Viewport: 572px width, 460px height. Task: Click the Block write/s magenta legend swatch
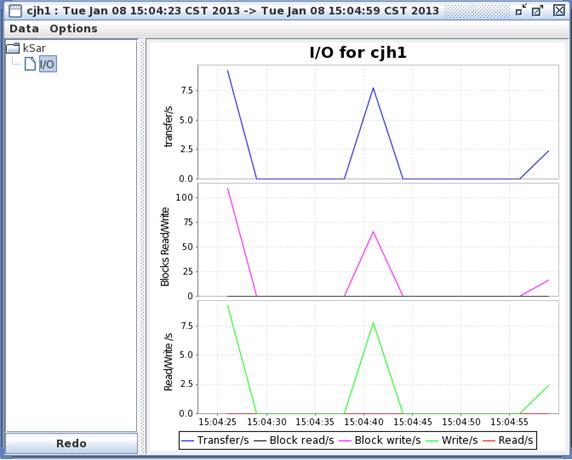point(345,441)
